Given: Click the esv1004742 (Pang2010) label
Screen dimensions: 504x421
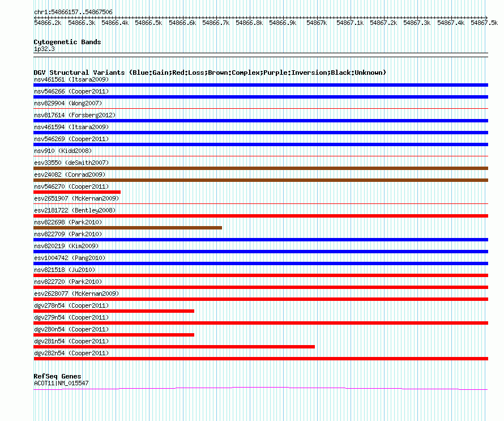Looking at the screenshot, I should point(70,258).
